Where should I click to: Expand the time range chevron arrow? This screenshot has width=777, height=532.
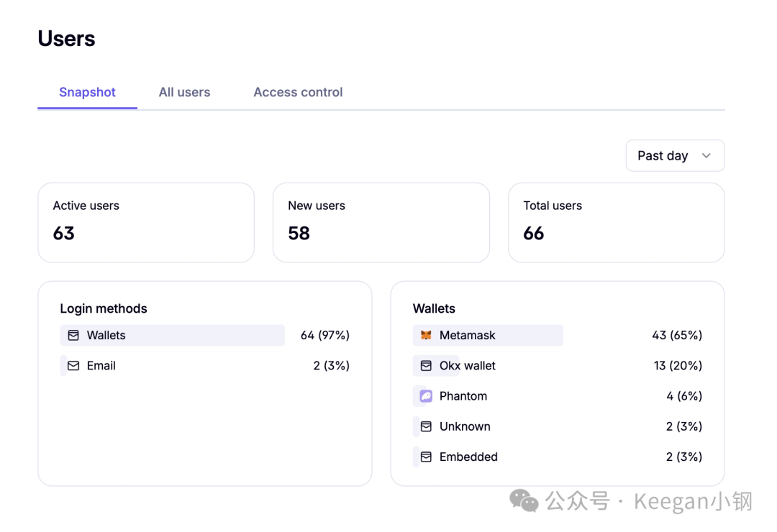click(706, 155)
